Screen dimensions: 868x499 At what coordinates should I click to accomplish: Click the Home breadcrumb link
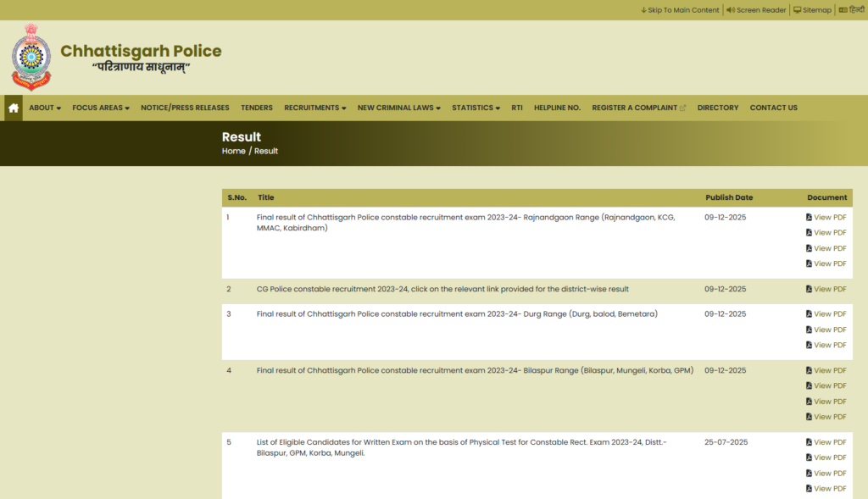click(x=233, y=151)
